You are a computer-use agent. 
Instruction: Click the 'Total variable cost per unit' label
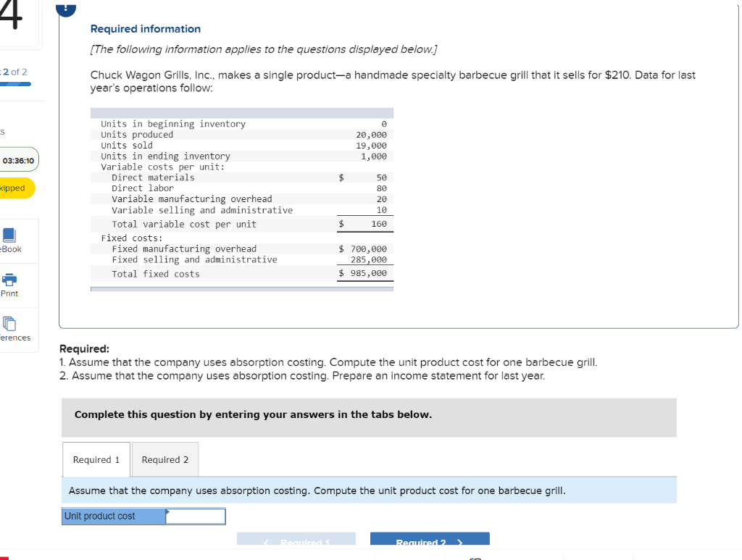pyautogui.click(x=184, y=224)
